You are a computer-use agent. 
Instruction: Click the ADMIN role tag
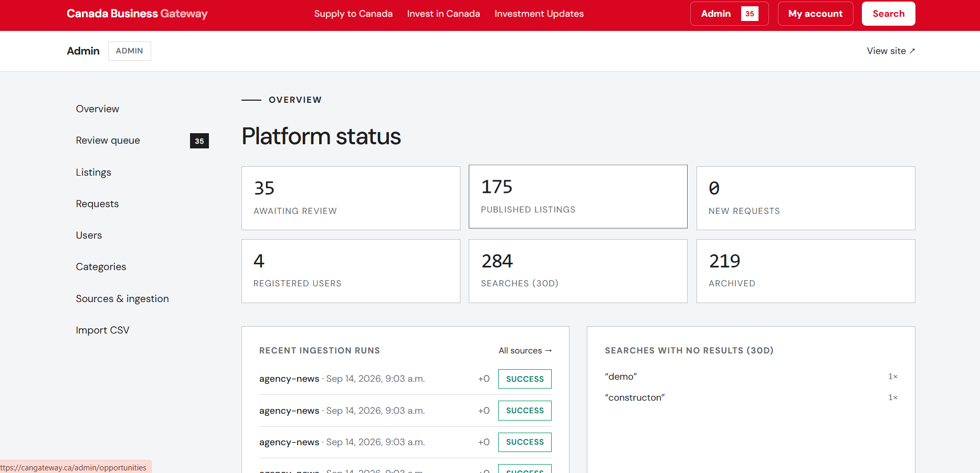tap(130, 51)
